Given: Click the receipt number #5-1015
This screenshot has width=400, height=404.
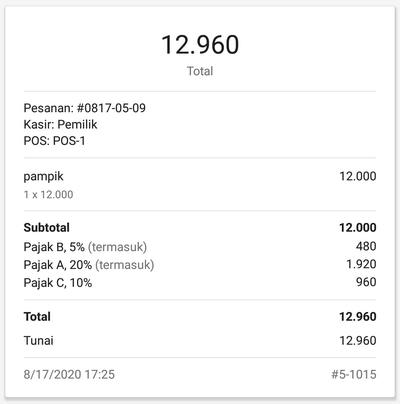Looking at the screenshot, I should 354,374.
